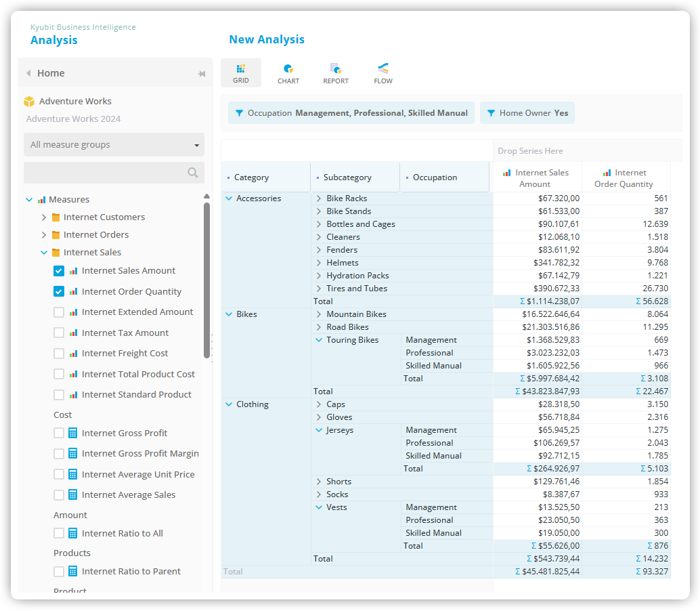
Task: Click the pin icon in Home header
Action: click(202, 74)
